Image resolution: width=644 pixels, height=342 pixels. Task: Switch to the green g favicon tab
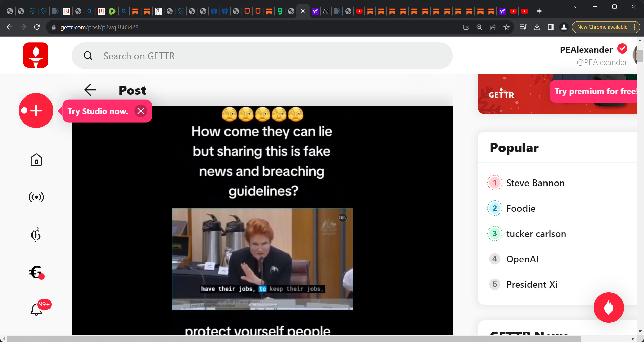(280, 11)
